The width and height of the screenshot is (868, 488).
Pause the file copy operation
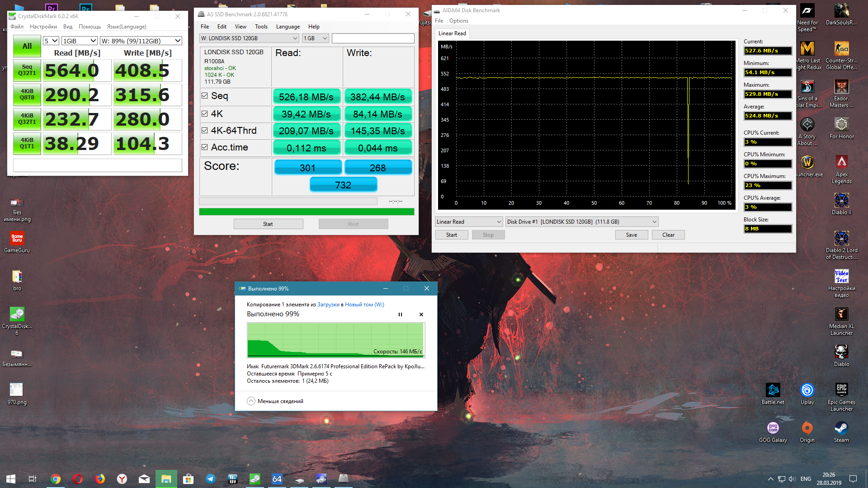coord(400,314)
